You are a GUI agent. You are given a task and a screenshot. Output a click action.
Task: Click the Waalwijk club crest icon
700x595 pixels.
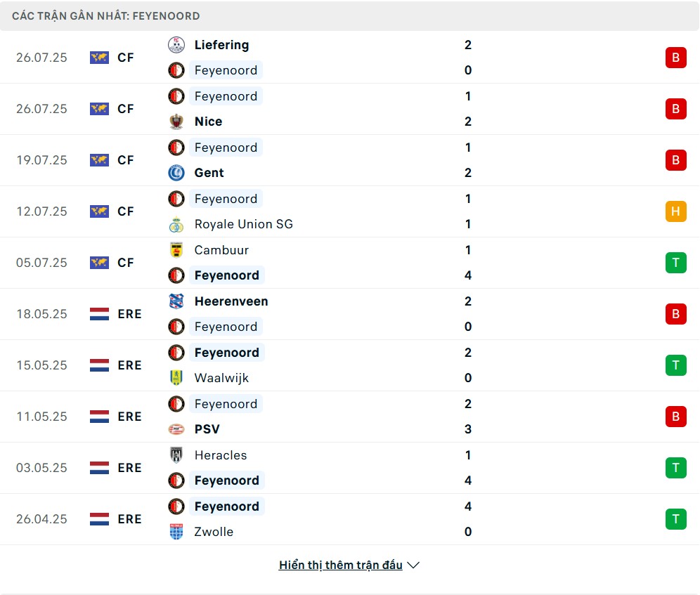pyautogui.click(x=176, y=378)
